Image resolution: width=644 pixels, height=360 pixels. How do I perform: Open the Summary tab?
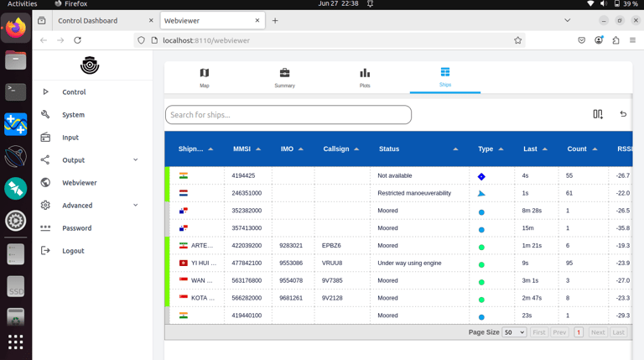coord(284,78)
